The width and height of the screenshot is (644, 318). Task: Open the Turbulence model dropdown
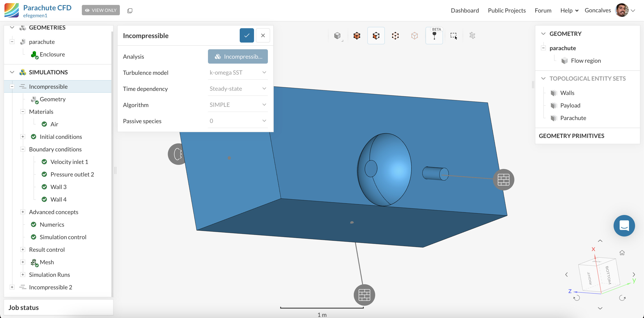tap(237, 73)
